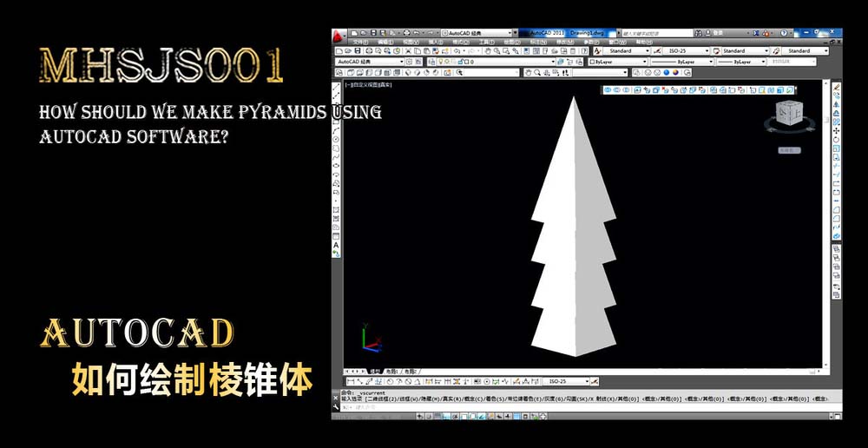The image size is (868, 448).
Task: Open the 视图 (View) menu
Action: [411, 42]
